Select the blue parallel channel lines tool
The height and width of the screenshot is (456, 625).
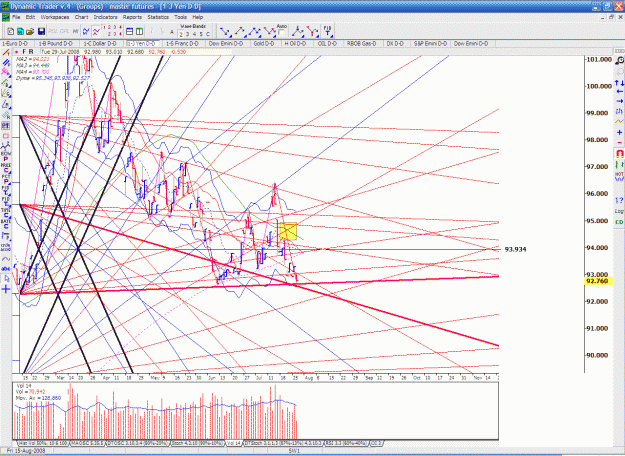click(6, 63)
